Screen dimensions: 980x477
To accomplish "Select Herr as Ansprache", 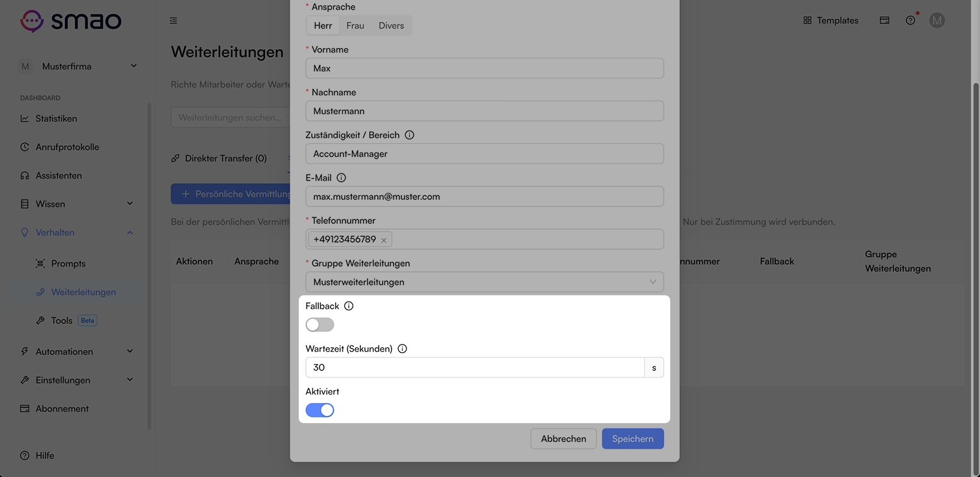I will [x=323, y=25].
